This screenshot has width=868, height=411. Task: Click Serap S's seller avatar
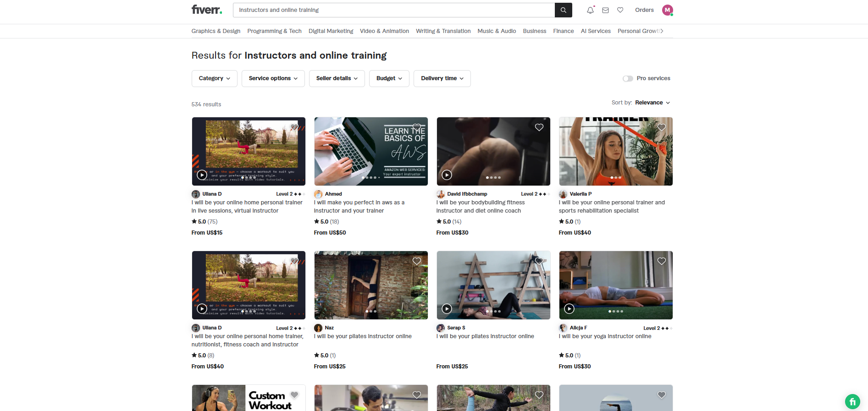441,328
